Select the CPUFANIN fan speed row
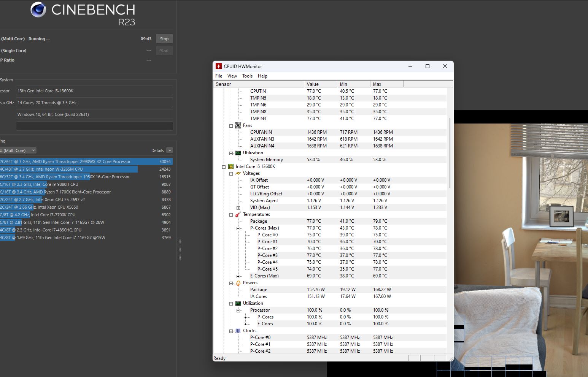Image resolution: width=588 pixels, height=377 pixels. pyautogui.click(x=330, y=132)
